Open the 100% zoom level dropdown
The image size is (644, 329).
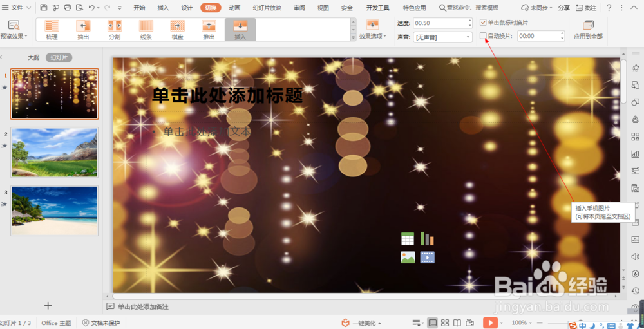click(x=522, y=323)
